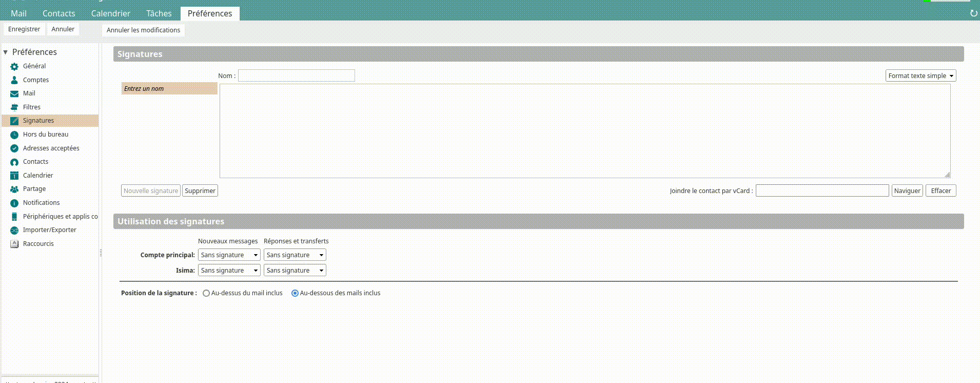Click the Supprimer button
This screenshot has width=980, height=383.
coord(200,190)
